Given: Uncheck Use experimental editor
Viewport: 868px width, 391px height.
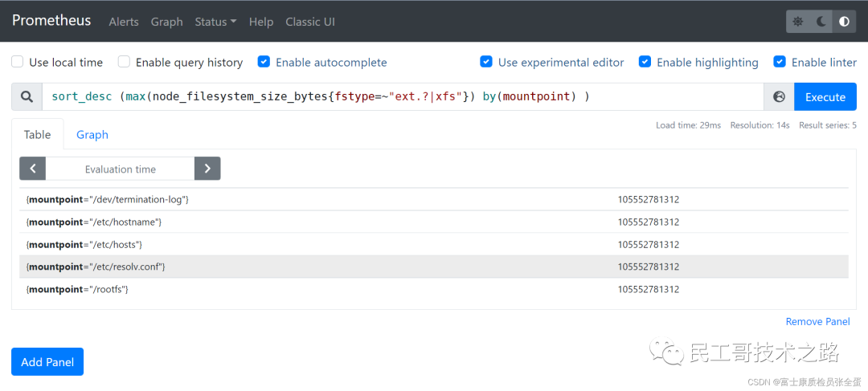Looking at the screenshot, I should pyautogui.click(x=486, y=62).
